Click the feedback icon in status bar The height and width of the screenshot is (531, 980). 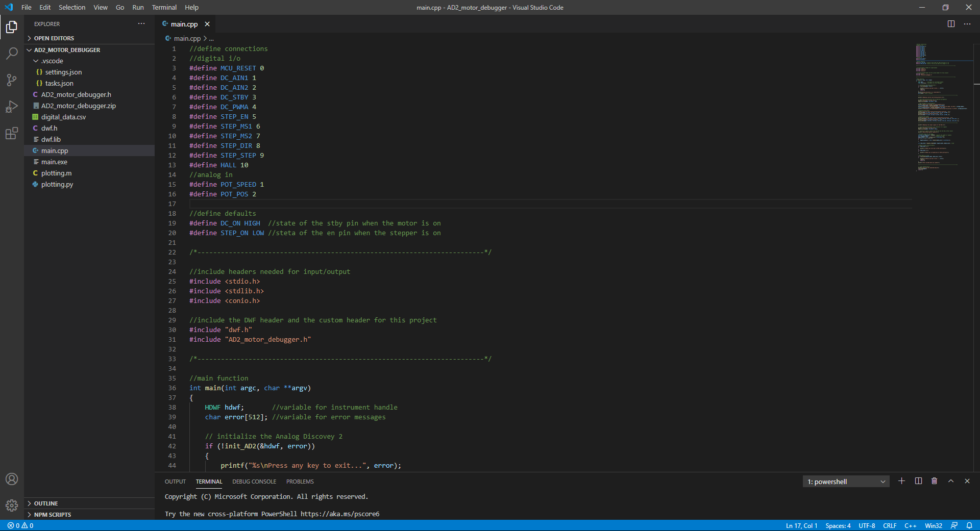click(954, 525)
